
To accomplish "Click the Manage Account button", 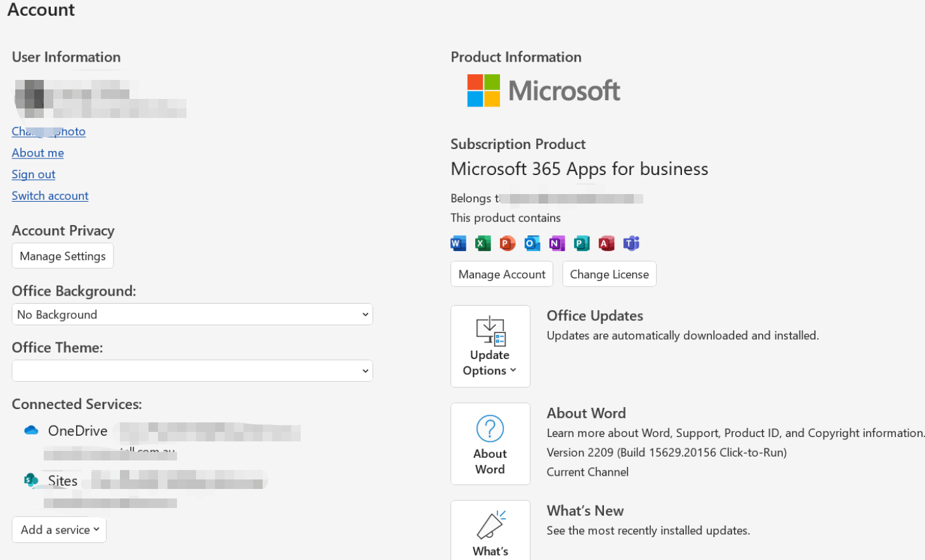I will pos(502,275).
